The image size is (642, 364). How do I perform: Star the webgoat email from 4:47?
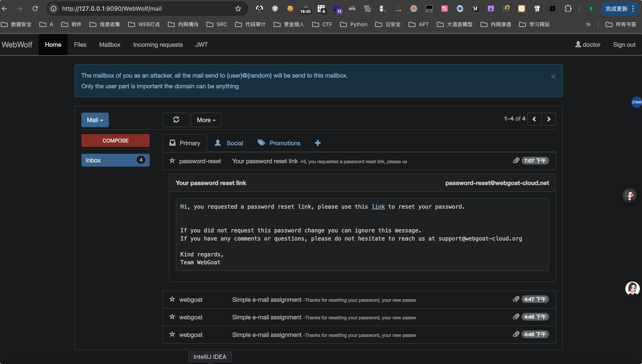pos(172,299)
